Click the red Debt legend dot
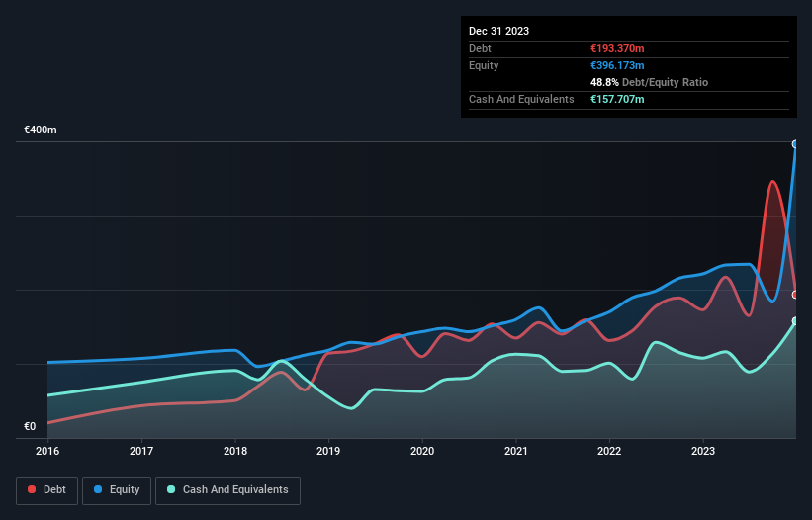 click(32, 489)
